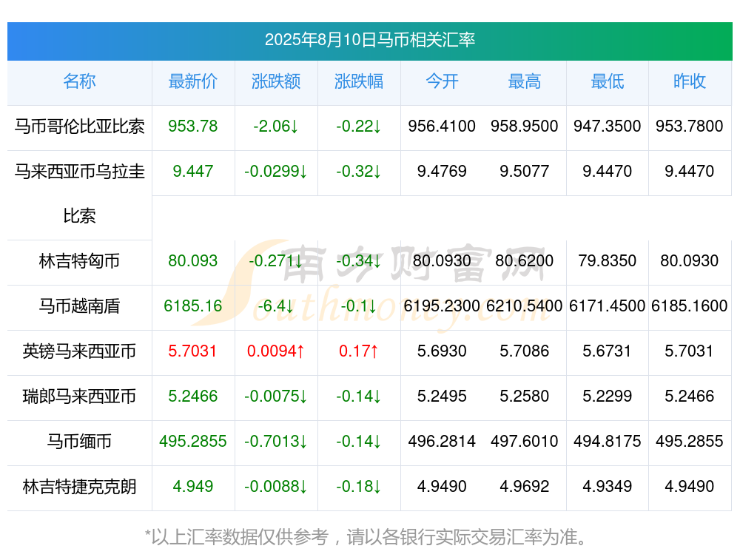740x560 pixels.
Task: Click the opening value 496.2814
Action: (442, 442)
